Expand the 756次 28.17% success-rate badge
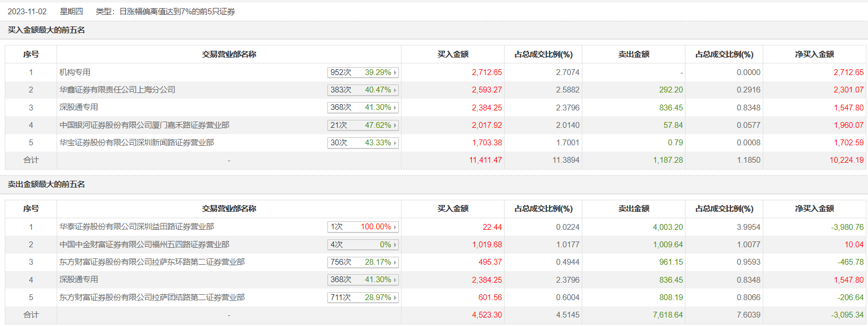 tap(362, 262)
